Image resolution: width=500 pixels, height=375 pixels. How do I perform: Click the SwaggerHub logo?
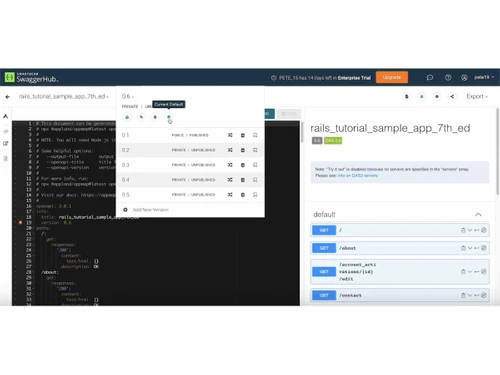point(31,78)
